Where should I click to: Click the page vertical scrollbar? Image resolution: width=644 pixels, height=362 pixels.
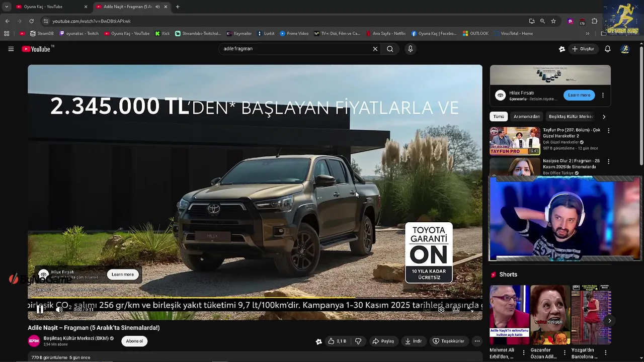click(x=641, y=106)
